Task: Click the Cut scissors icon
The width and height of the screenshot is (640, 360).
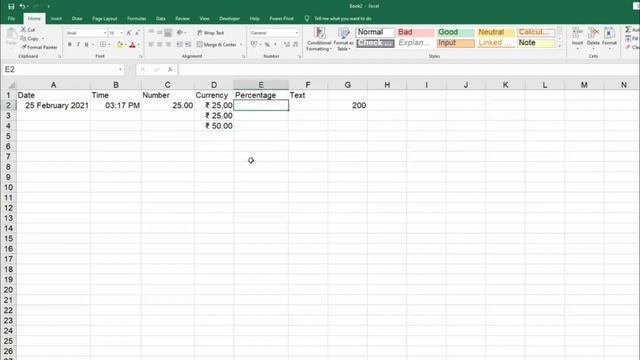Action: (x=24, y=29)
